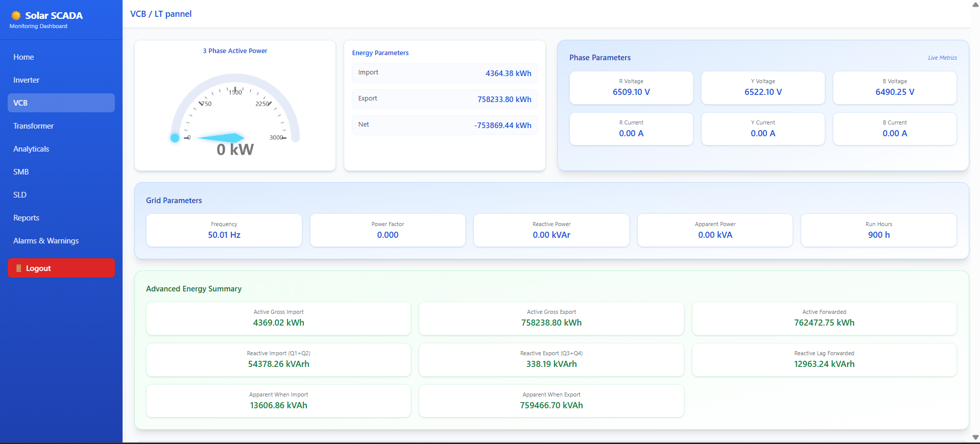Click the Export energy row
Viewport: 980px width, 444px height.
(444, 99)
